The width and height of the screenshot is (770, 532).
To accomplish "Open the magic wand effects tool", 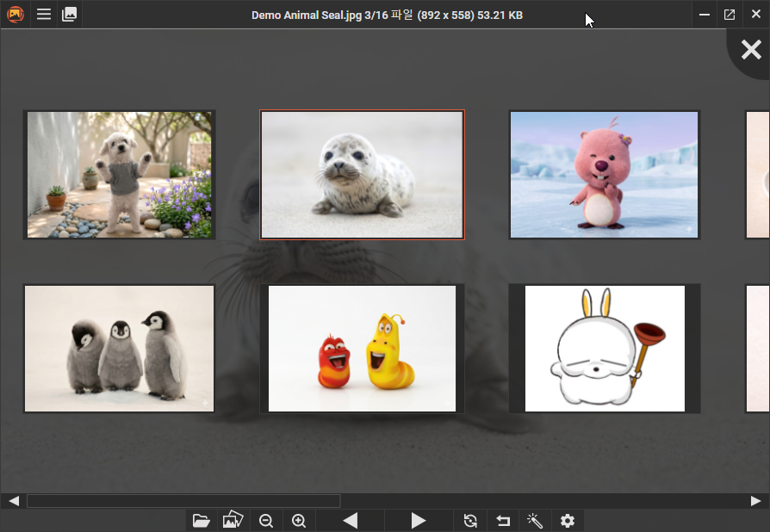I will click(535, 520).
